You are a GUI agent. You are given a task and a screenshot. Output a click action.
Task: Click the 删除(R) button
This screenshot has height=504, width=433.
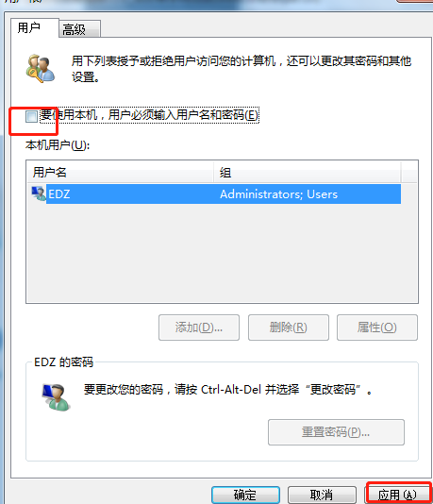click(289, 328)
